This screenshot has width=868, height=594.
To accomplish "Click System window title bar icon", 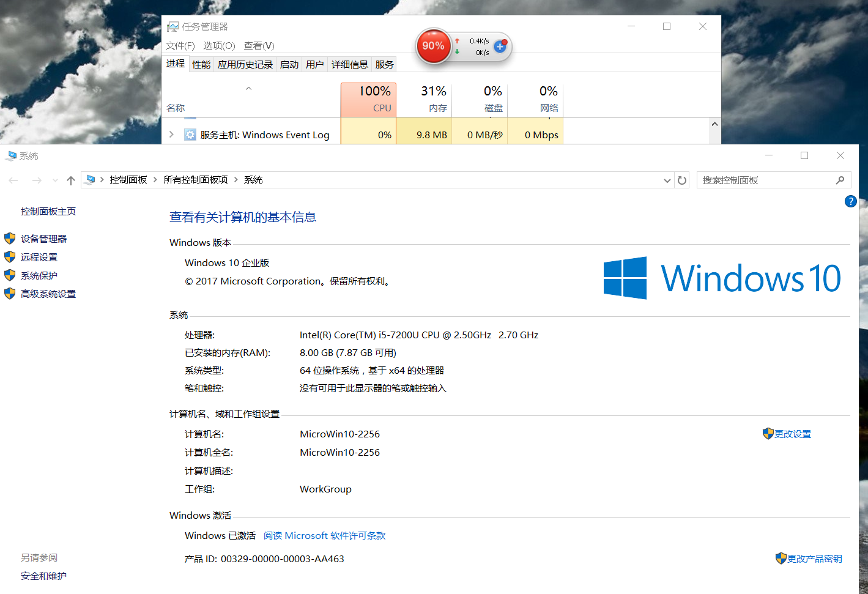I will click(x=12, y=156).
